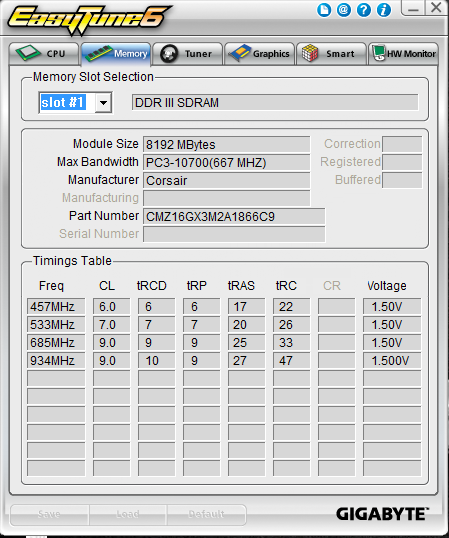The image size is (449, 538).
Task: Click tRCD 10 cell in 934MHz row
Action: click(x=156, y=361)
